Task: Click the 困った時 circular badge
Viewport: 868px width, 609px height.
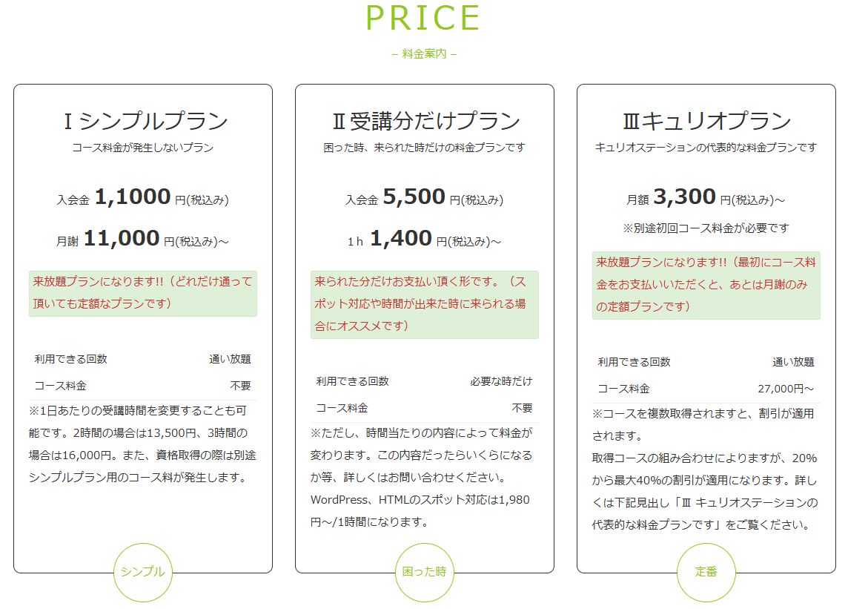Action: [425, 572]
